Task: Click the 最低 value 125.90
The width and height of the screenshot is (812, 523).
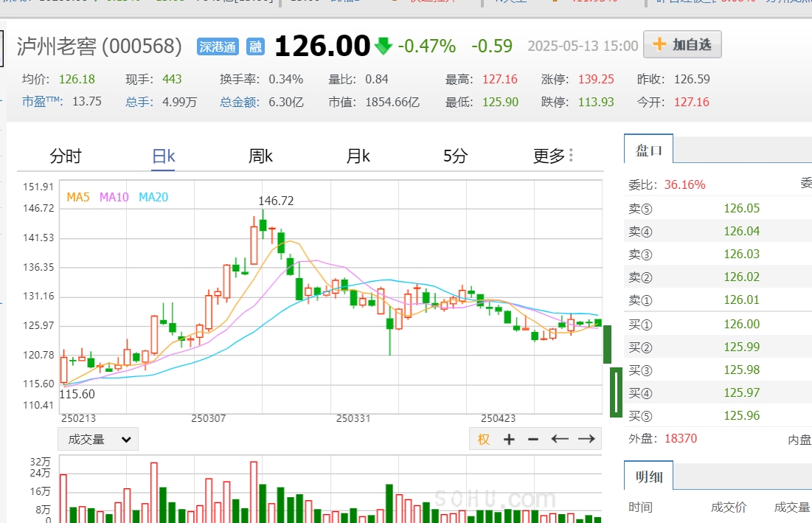Action: click(500, 102)
